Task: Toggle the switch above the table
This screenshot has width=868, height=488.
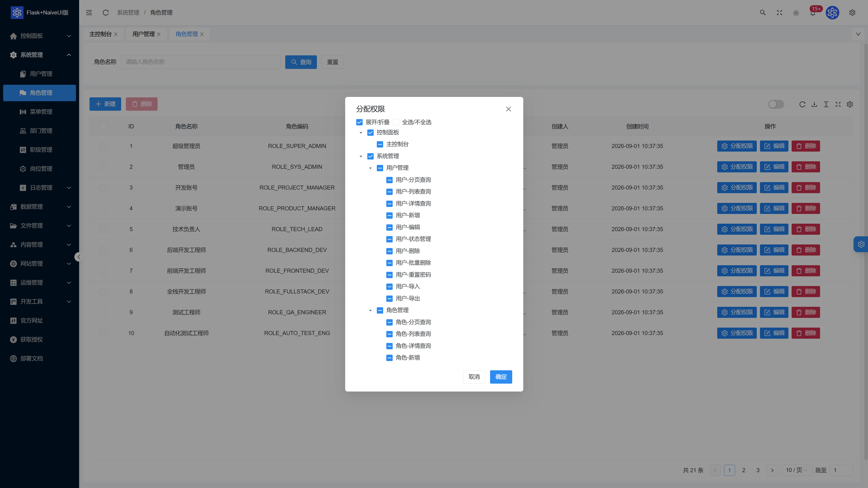Action: tap(776, 104)
